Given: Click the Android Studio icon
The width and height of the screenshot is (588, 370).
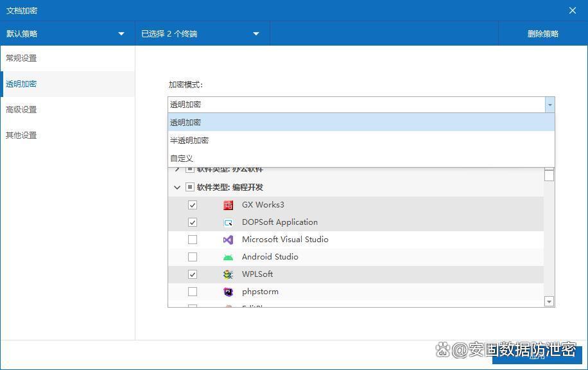Looking at the screenshot, I should [x=228, y=257].
